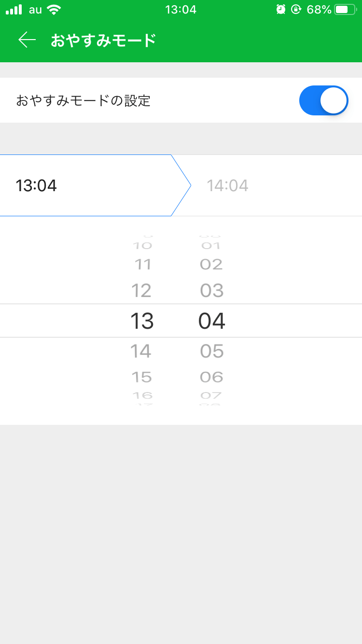Pick minute 05 in the picker
362x644 pixels.
(212, 351)
